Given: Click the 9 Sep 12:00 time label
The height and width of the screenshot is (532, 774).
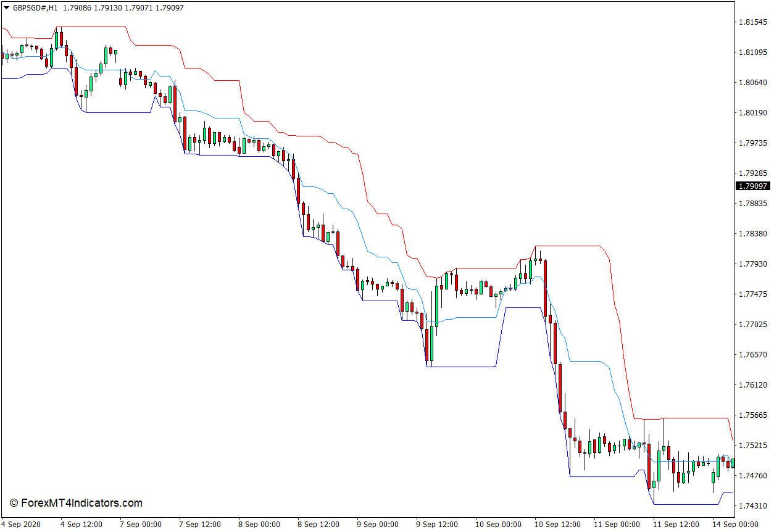Looking at the screenshot, I should (436, 525).
